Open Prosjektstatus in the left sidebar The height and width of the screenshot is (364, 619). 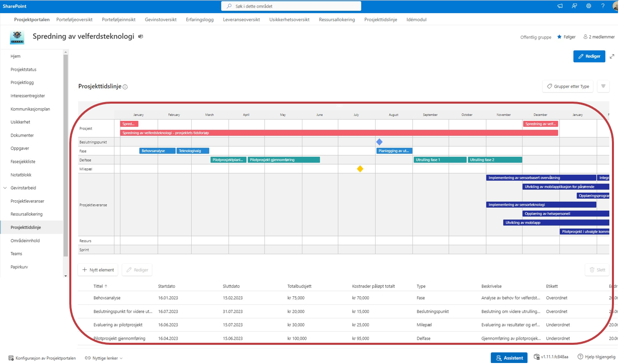23,70
